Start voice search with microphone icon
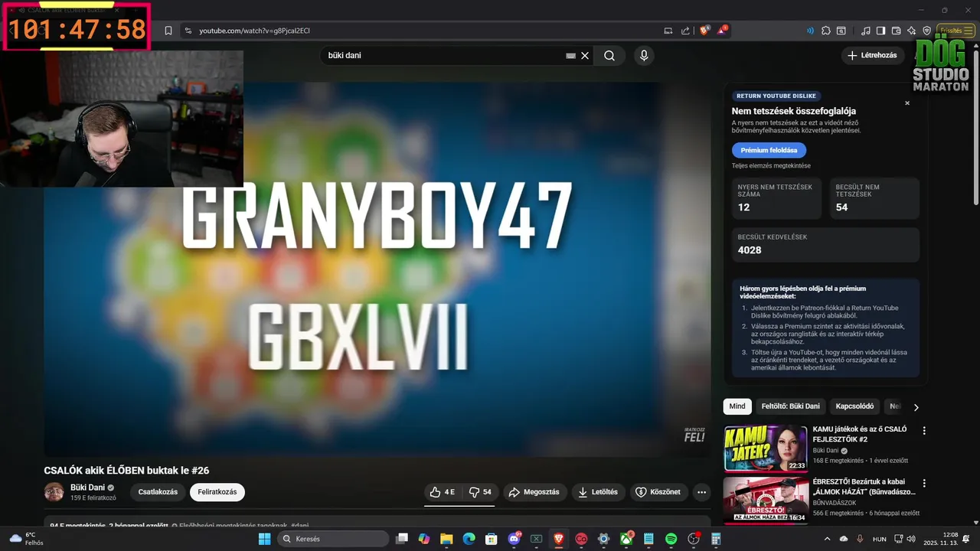This screenshot has width=980, height=551. tap(644, 55)
